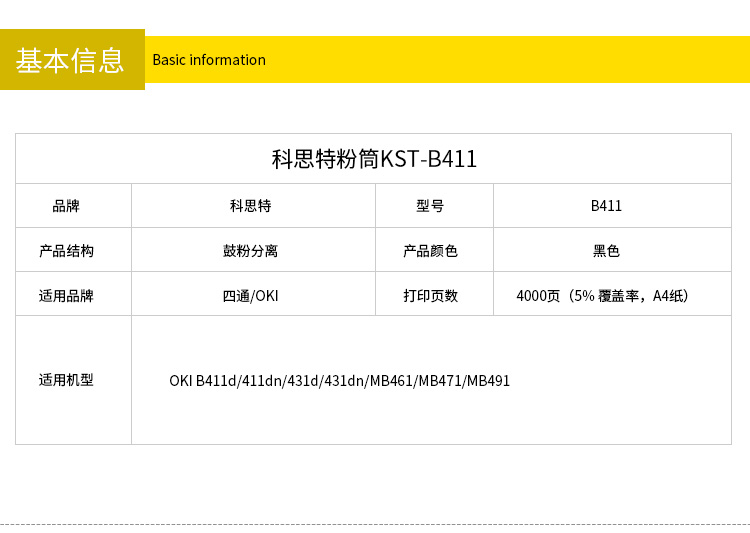Click the color value 黑色

(x=606, y=251)
